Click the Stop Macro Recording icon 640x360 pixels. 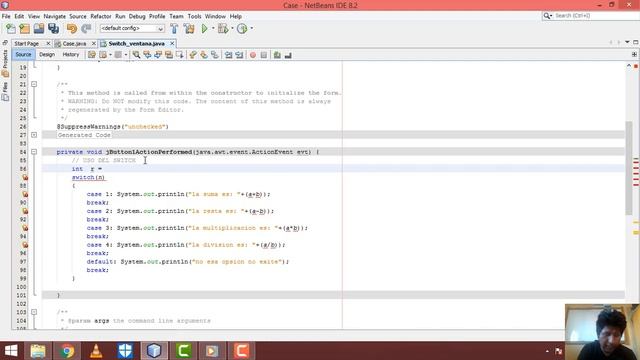click(264, 55)
